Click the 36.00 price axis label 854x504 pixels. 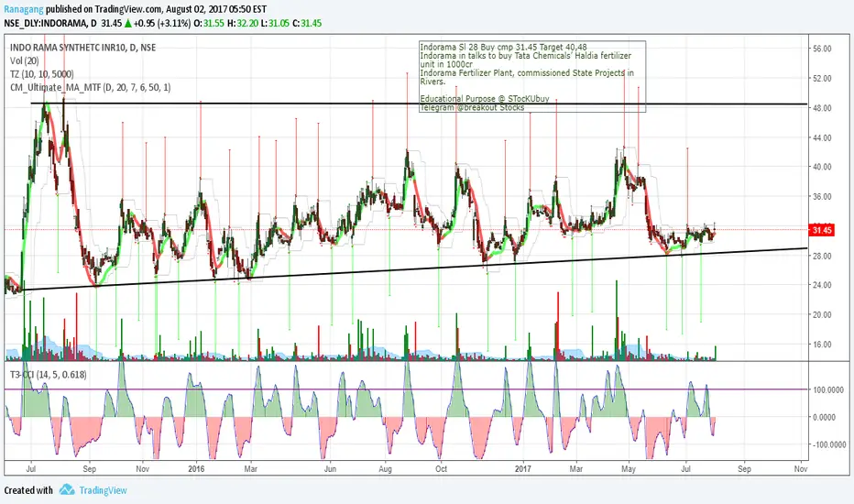click(x=823, y=196)
